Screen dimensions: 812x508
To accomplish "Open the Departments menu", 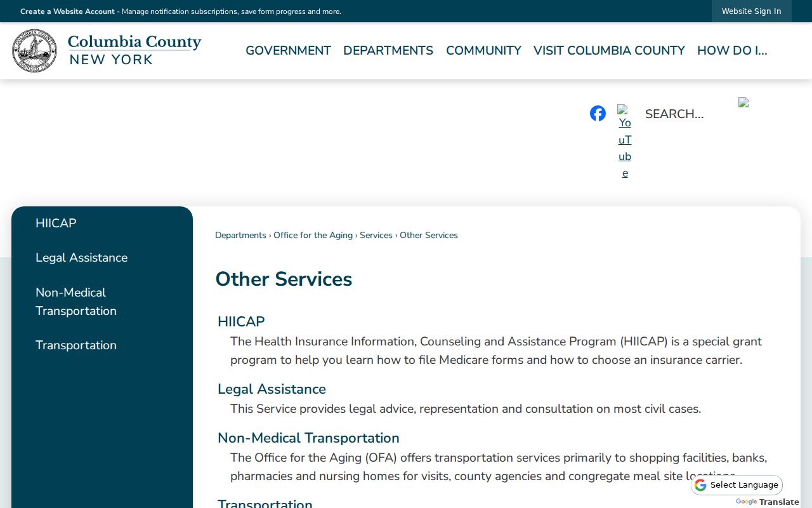I will [388, 51].
